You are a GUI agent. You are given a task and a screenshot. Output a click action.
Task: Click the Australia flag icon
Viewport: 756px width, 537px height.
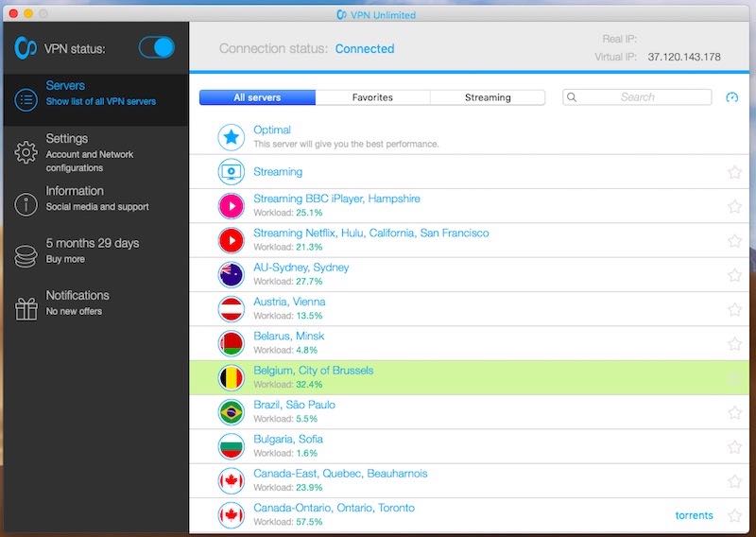pyautogui.click(x=232, y=274)
